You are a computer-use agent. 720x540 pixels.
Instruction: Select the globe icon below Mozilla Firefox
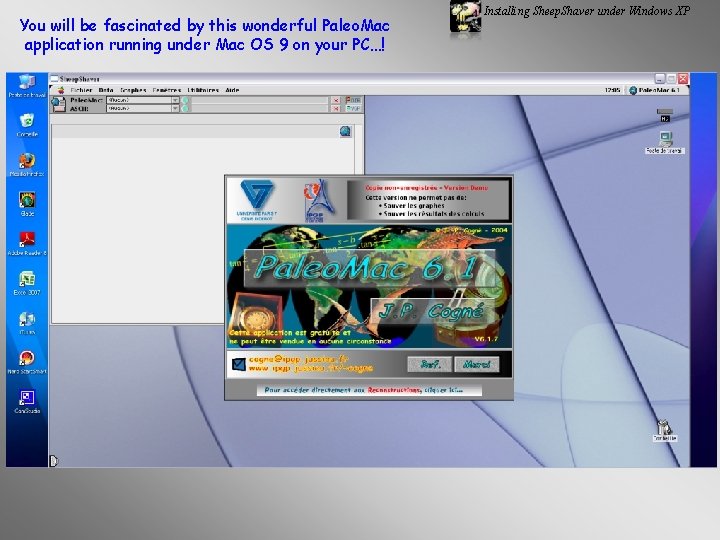[27, 204]
